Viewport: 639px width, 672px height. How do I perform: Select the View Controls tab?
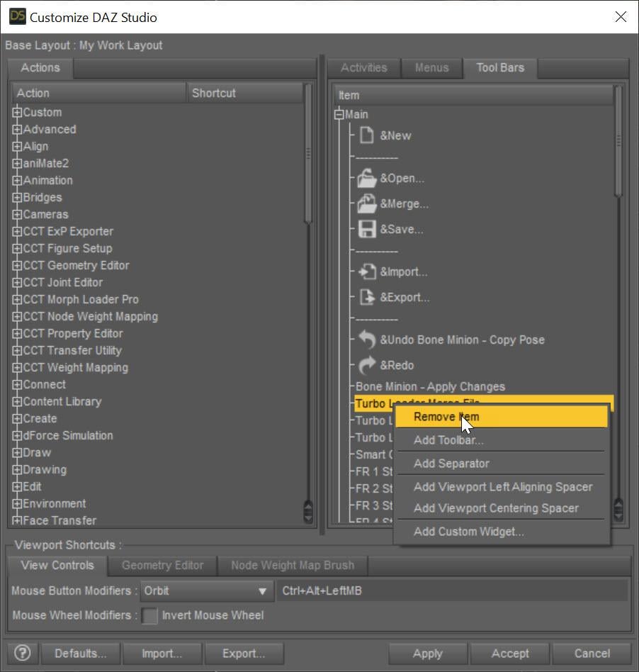57,565
